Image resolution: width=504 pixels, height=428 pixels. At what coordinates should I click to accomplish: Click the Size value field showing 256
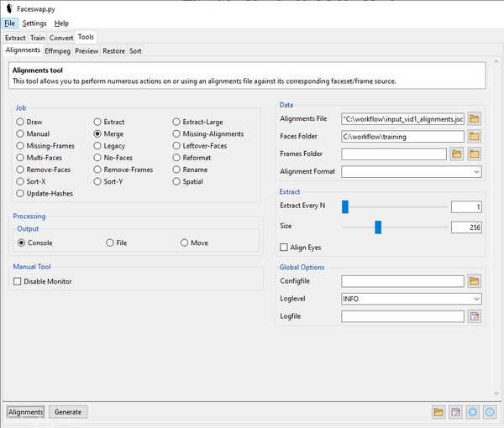466,227
